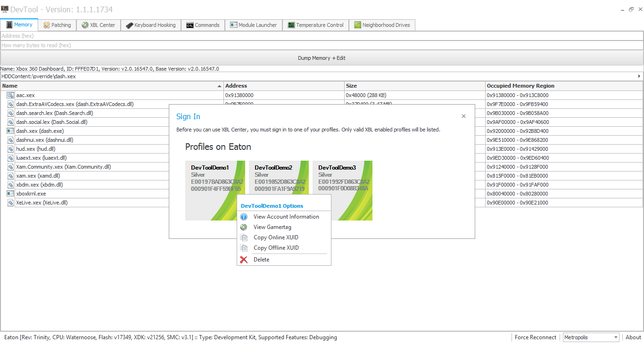Click the red X Delete icon
Viewport: 644px width, 343px height.
pos(244,260)
